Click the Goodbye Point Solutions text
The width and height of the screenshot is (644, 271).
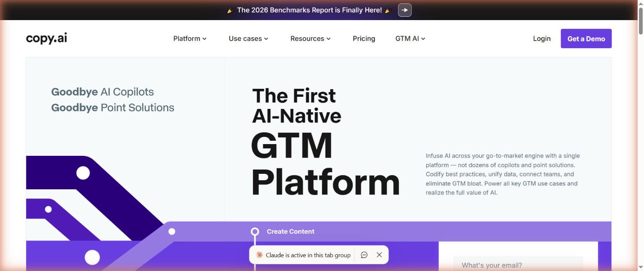click(x=112, y=108)
